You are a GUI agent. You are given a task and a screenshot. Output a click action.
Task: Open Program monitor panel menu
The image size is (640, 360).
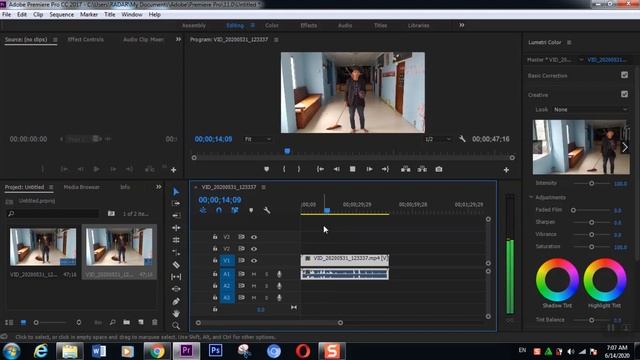pyautogui.click(x=276, y=40)
